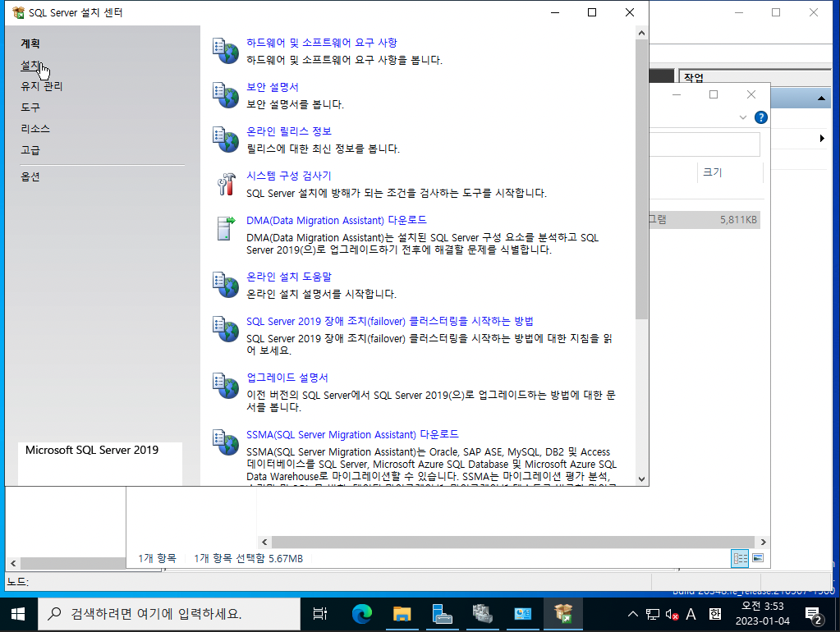Select 리소스 in the left navigation
Image resolution: width=840 pixels, height=632 pixels.
(x=35, y=129)
